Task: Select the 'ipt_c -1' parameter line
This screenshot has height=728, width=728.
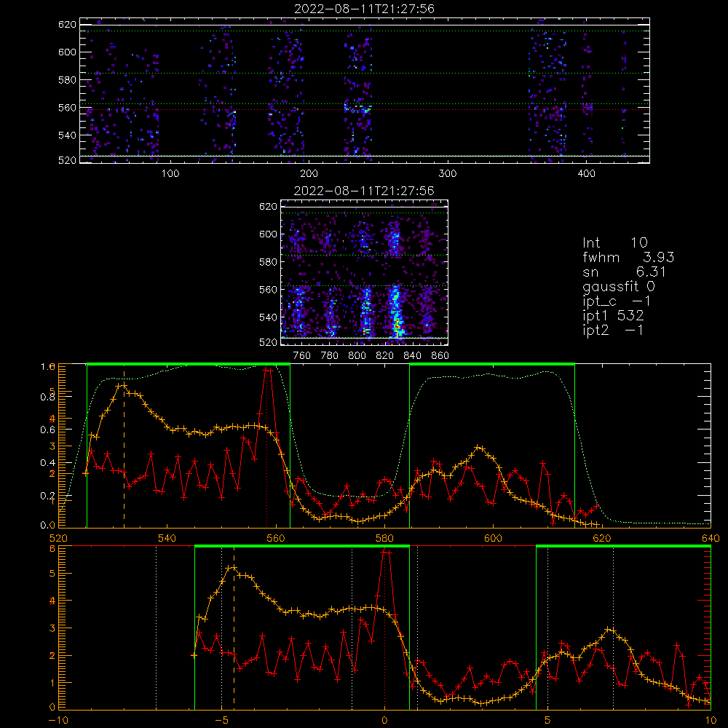Action: [616, 301]
